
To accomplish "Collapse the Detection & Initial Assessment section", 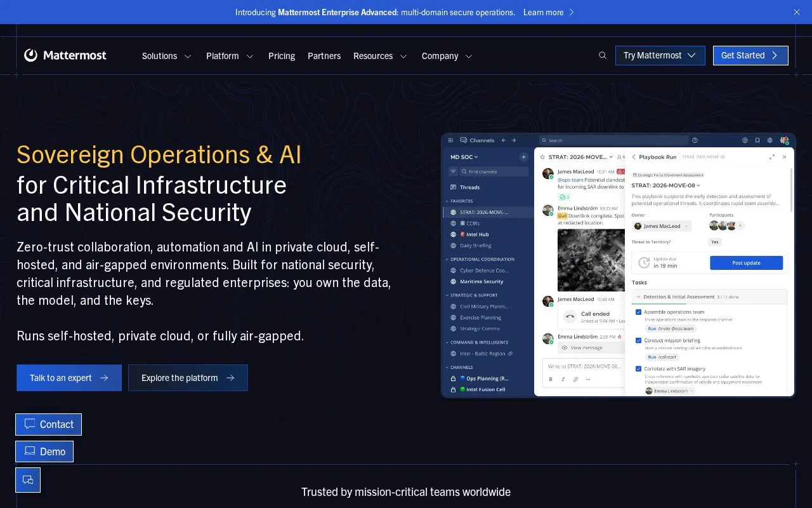I will [709, 297].
